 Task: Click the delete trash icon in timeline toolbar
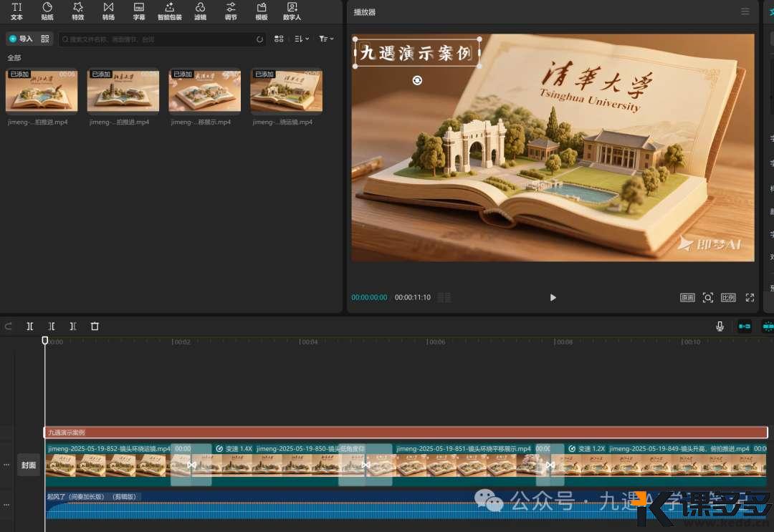click(x=95, y=327)
